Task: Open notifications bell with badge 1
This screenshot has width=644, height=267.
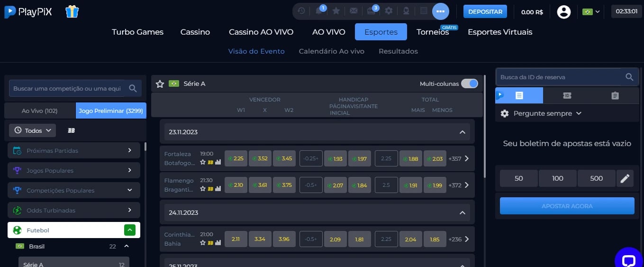Action: (319, 11)
